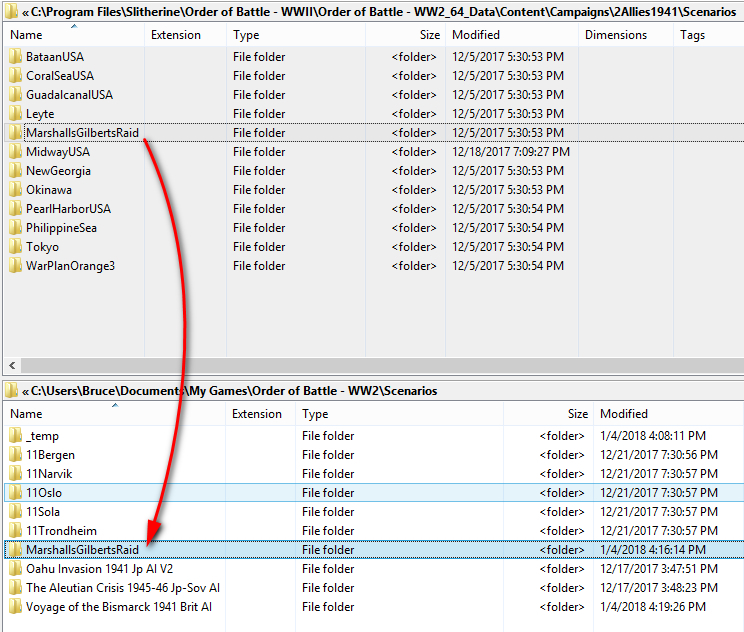The height and width of the screenshot is (632, 744).
Task: Sort bottom pane by Name column
Action: 114,414
